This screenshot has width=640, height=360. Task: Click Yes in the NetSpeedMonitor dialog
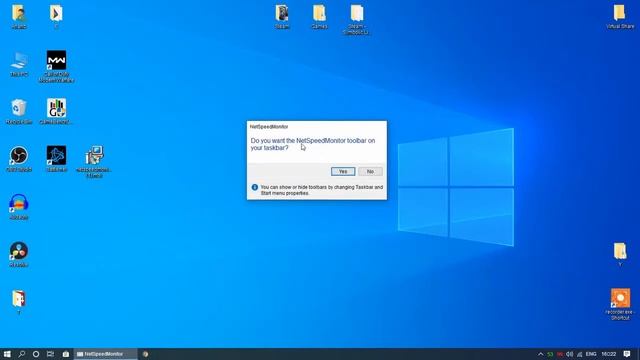click(x=343, y=171)
